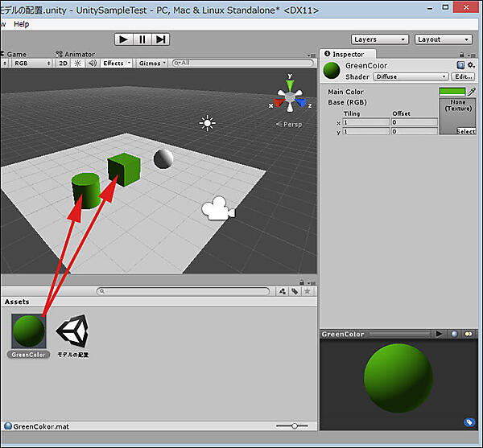Expand the Layout dropdown

pyautogui.click(x=444, y=39)
